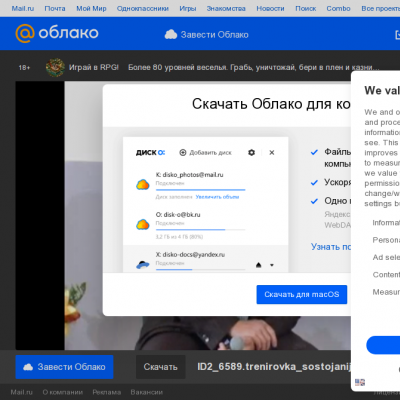Click X: disko-docs@yandex.ru entry

(x=190, y=254)
